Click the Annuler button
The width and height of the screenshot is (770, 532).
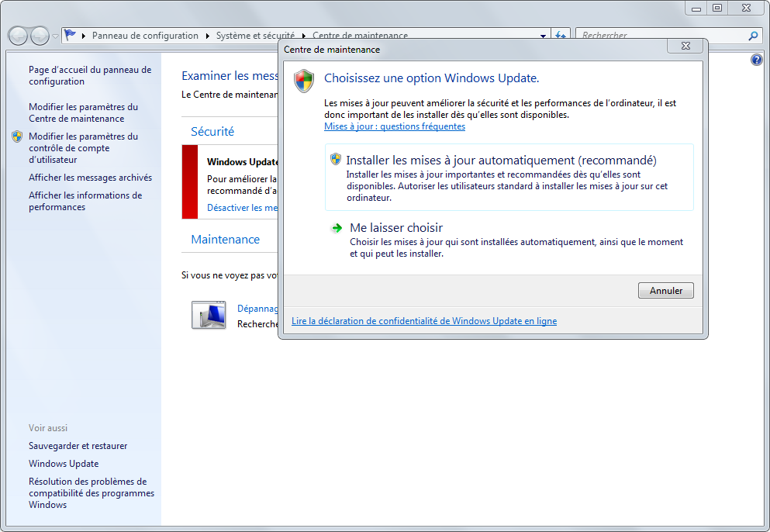point(665,290)
